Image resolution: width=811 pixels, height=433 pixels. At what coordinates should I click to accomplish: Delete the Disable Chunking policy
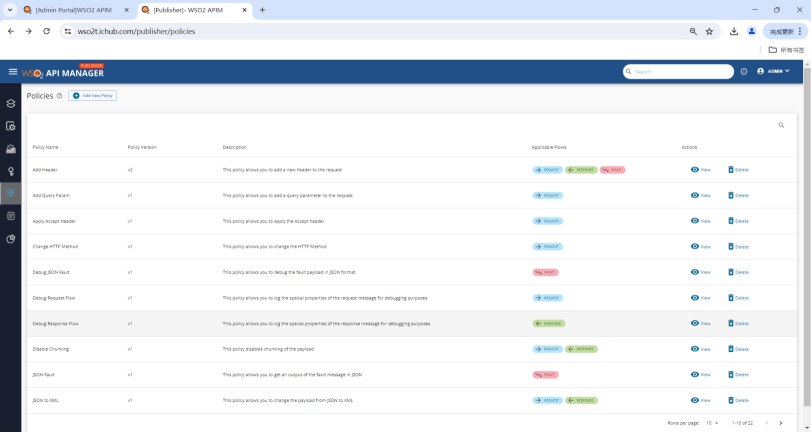(x=737, y=349)
